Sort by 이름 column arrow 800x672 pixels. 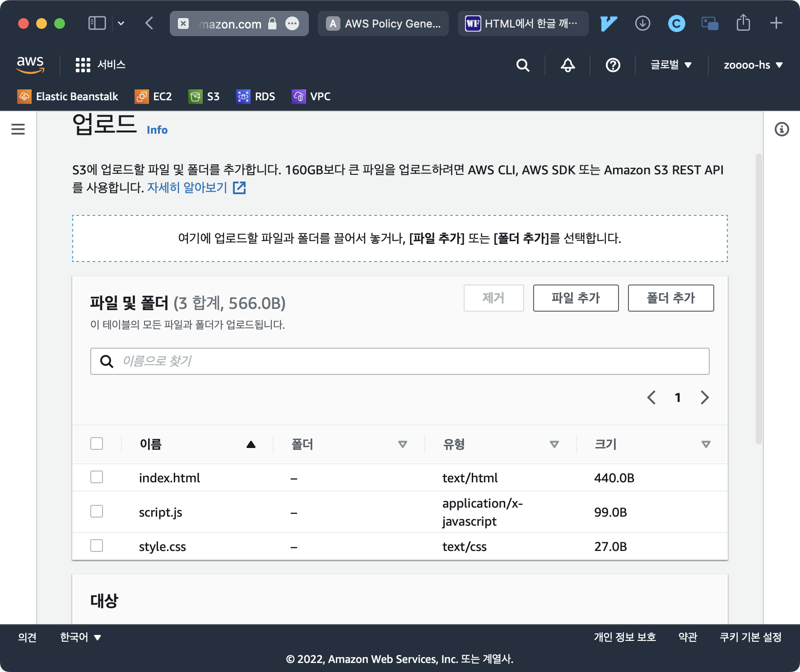251,444
